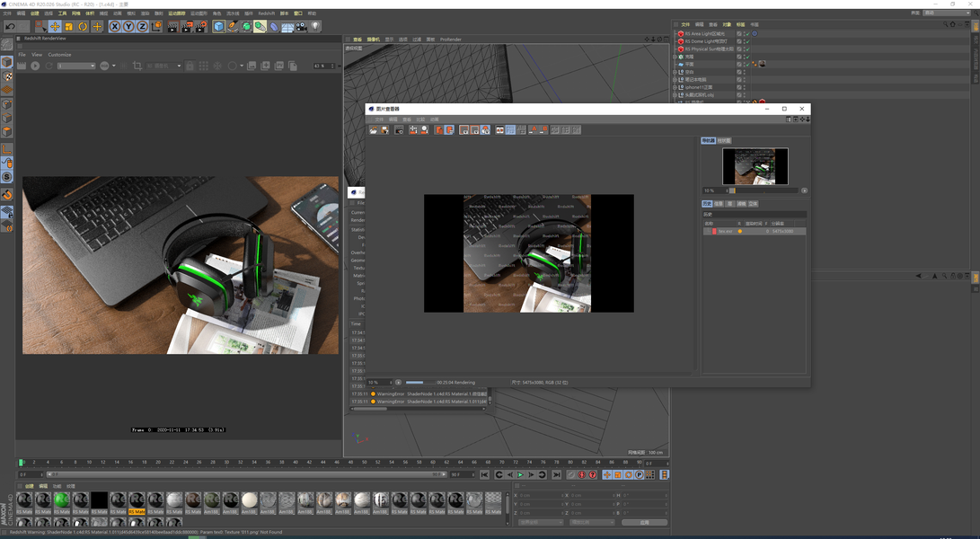Screen dimensions: 980x539
Task: Select the RS Dome Light object
Action: [706, 41]
